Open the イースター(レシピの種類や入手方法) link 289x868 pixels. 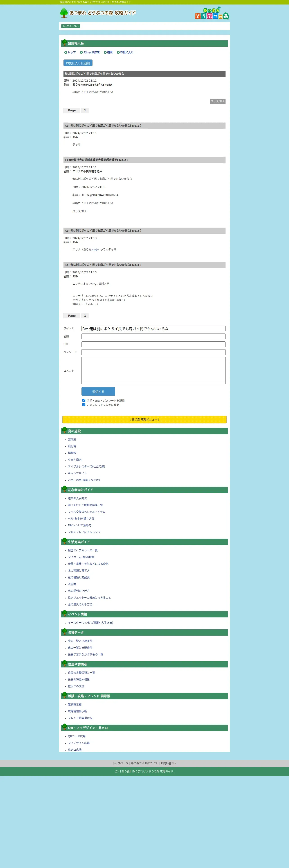(90, 623)
